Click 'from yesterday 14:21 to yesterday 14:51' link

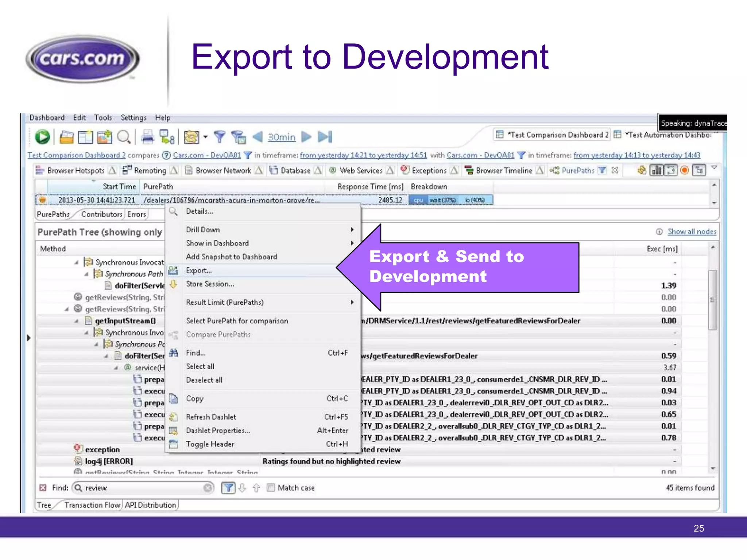click(x=363, y=155)
